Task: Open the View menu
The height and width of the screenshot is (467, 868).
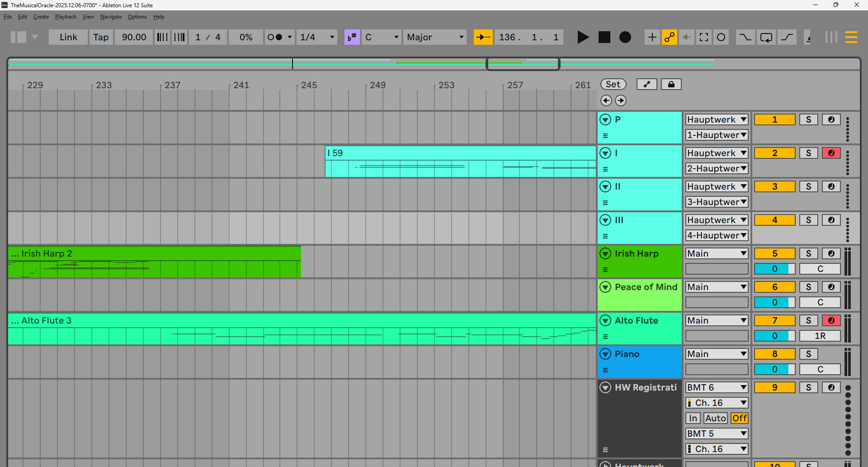Action: point(88,17)
